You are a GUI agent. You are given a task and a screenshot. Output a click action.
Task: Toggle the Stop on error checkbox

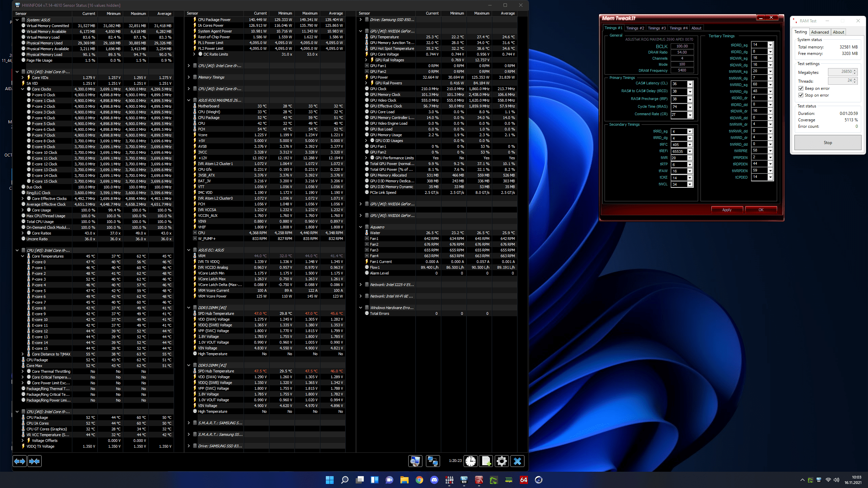pyautogui.click(x=801, y=95)
